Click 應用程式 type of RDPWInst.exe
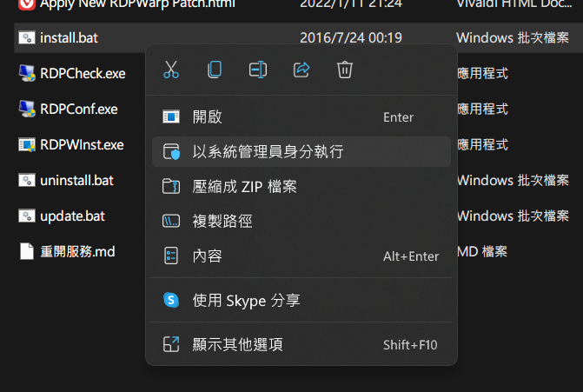Screen dimensions: 583x392 click(x=482, y=144)
